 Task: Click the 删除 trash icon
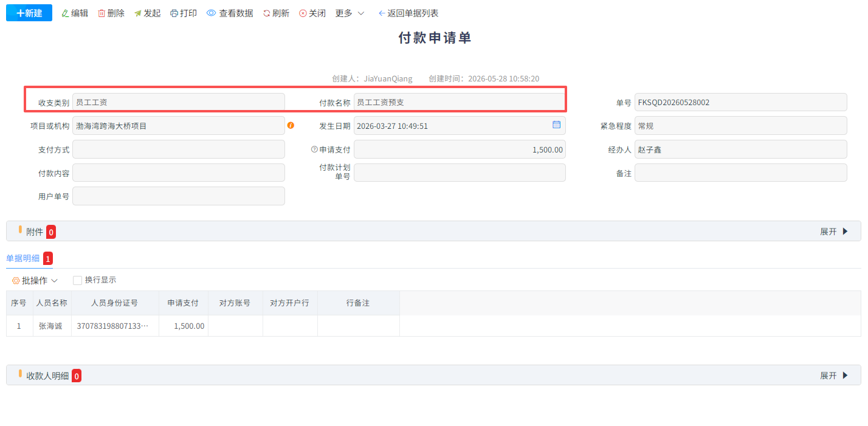pos(102,13)
